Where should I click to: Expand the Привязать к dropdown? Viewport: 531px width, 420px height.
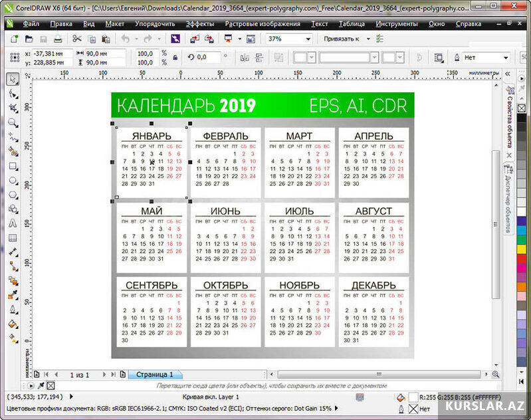(368, 39)
